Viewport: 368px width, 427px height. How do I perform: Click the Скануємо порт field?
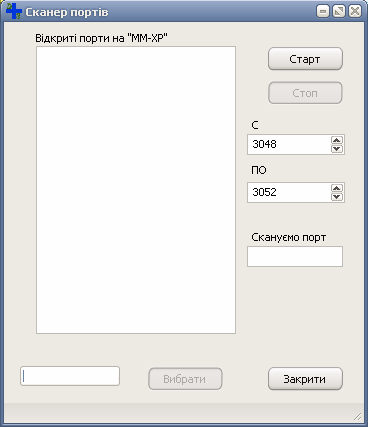point(295,256)
